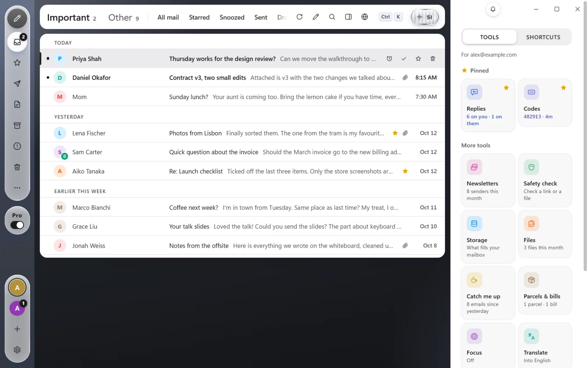
Task: Click the tools panel vertical scrollbar
Action: tap(585, 136)
